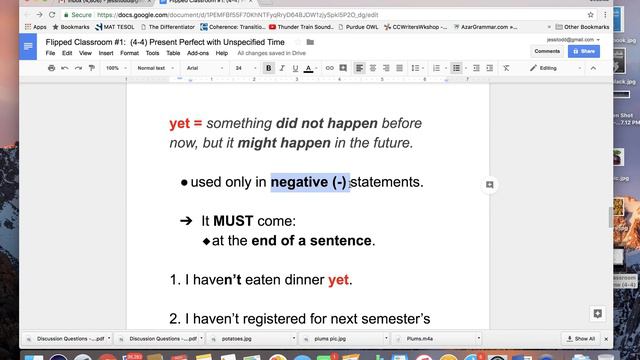640x360 pixels.
Task: Open the text color picker
Action: pos(309,68)
